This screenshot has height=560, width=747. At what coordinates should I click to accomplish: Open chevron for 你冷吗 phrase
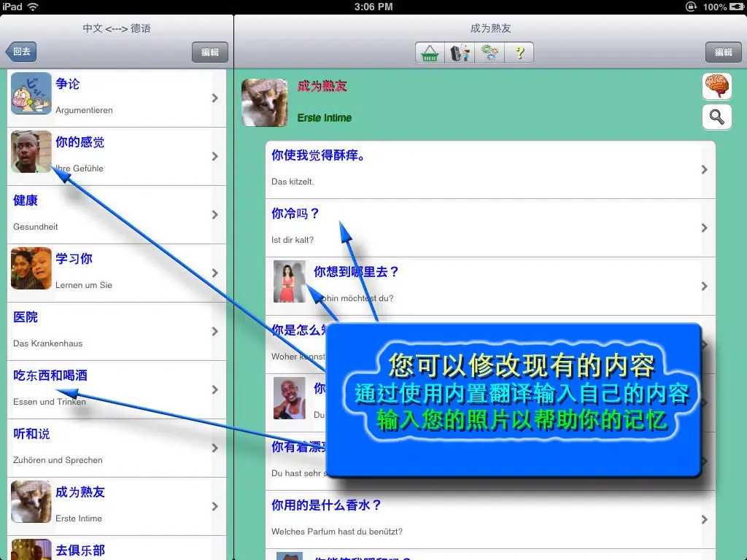[704, 228]
